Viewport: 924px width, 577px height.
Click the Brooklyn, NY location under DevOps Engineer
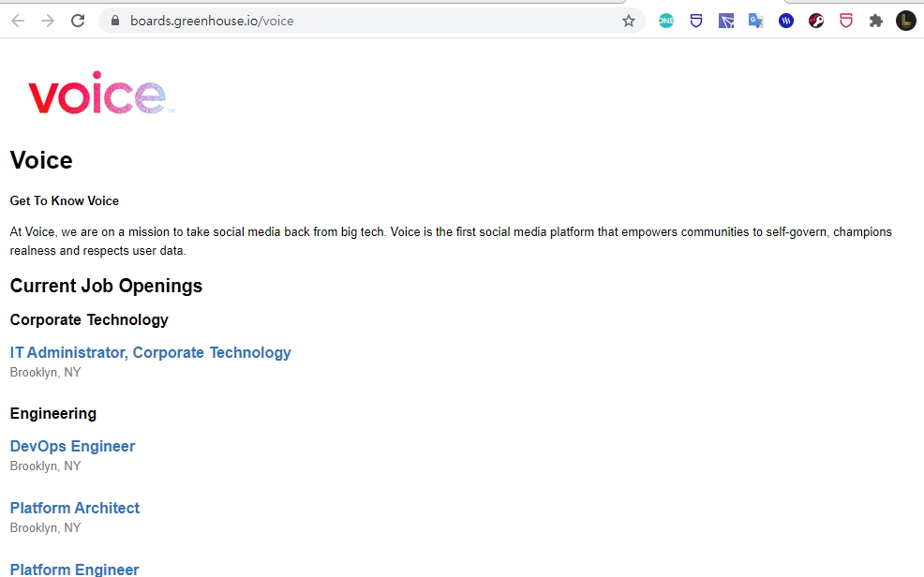coord(45,466)
